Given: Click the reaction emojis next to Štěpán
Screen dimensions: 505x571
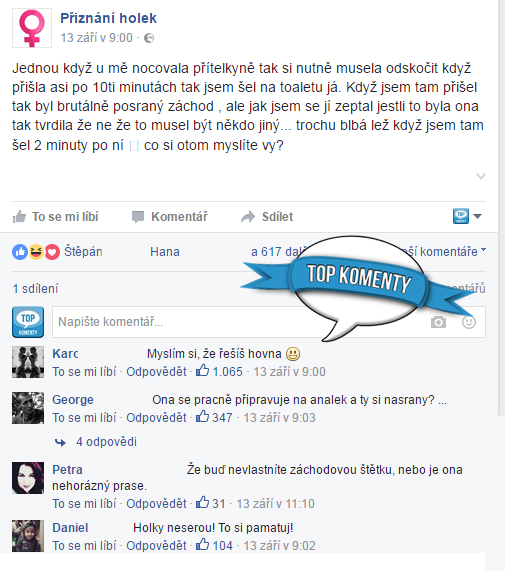Looking at the screenshot, I should (36, 252).
